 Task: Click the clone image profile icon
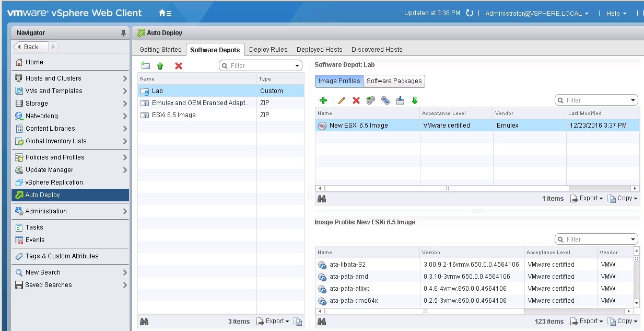pyautogui.click(x=371, y=100)
